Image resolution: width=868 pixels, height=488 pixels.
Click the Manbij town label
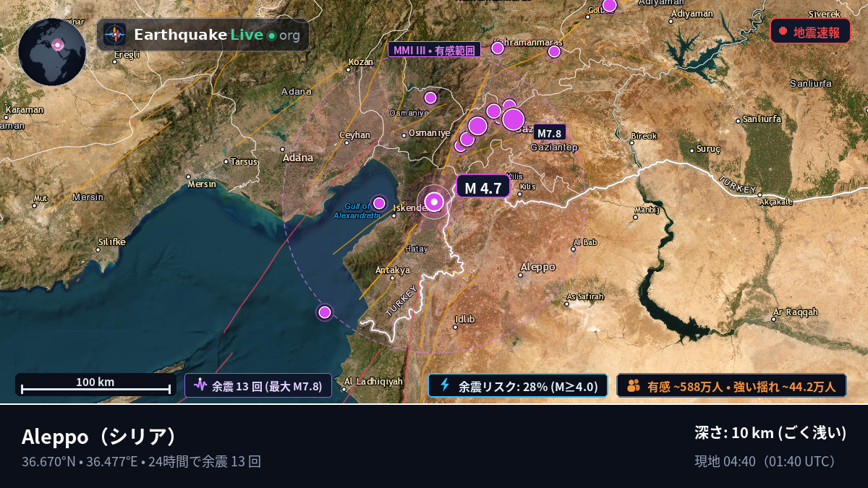pos(647,210)
